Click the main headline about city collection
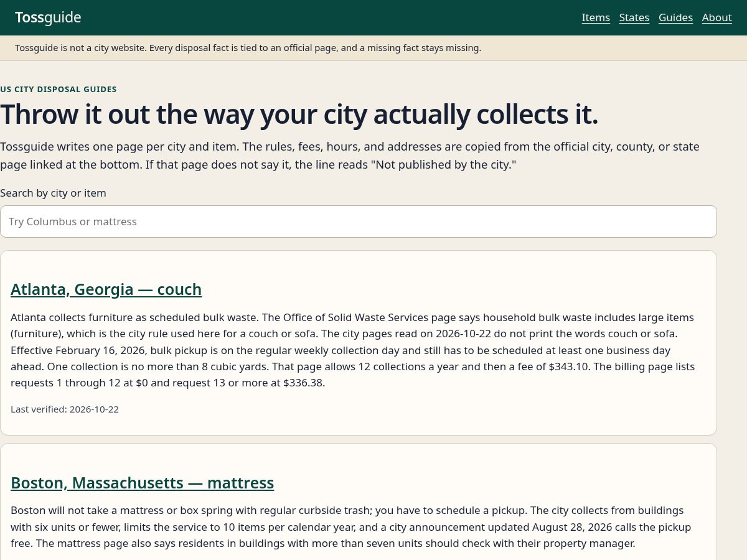This screenshot has width=747, height=560. tap(299, 114)
